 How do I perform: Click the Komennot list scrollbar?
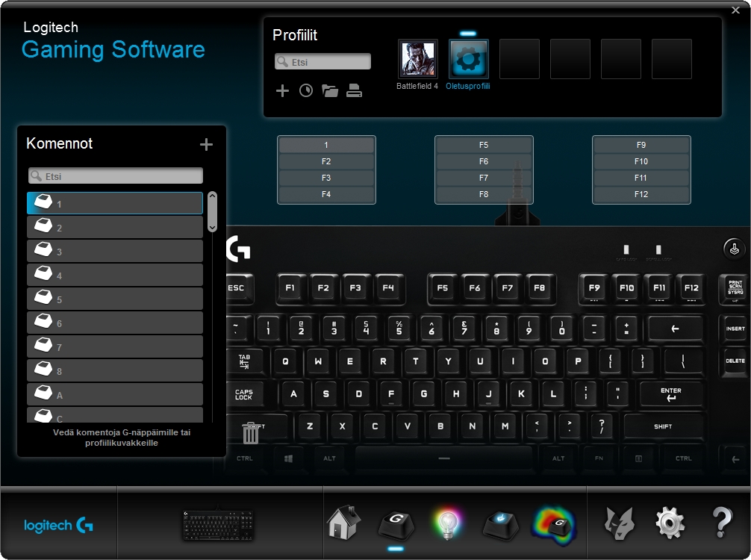213,212
